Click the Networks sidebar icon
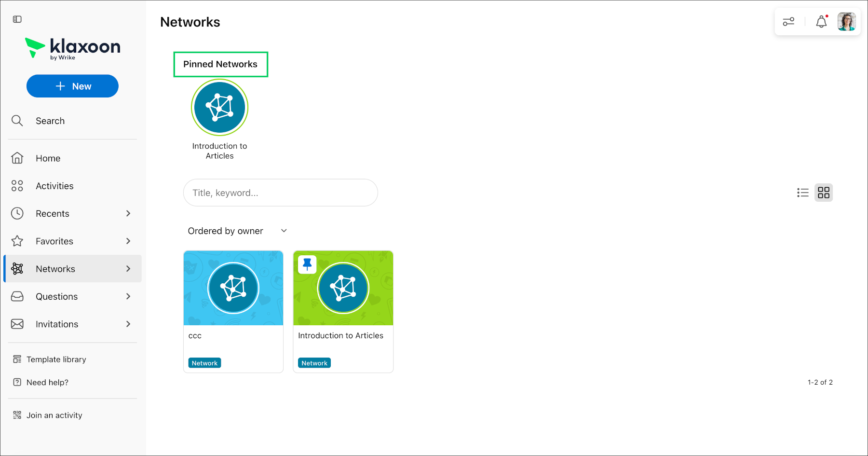The height and width of the screenshot is (456, 868). point(17,269)
